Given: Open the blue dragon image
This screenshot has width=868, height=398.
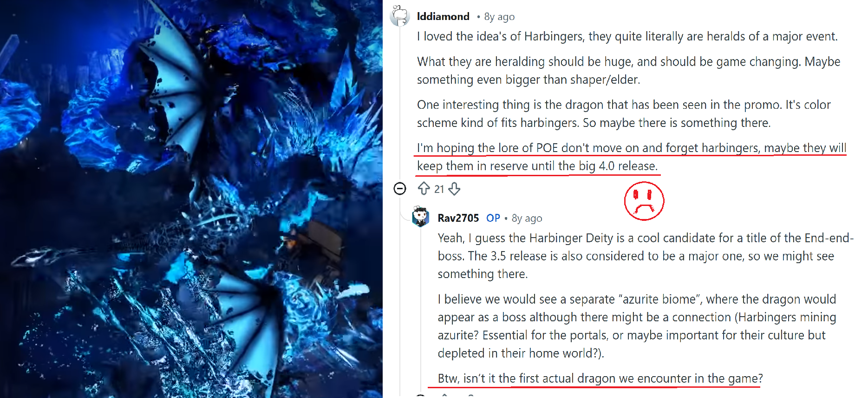Looking at the screenshot, I should coord(191,199).
